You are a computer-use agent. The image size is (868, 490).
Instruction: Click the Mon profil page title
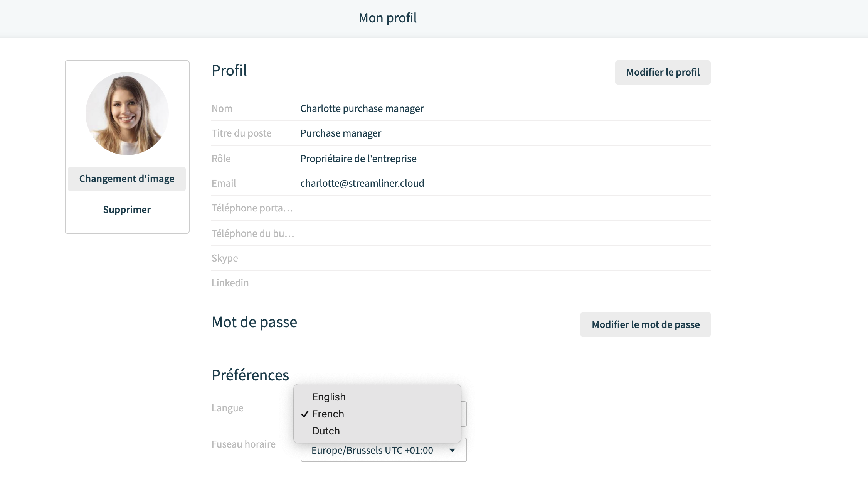[388, 18]
